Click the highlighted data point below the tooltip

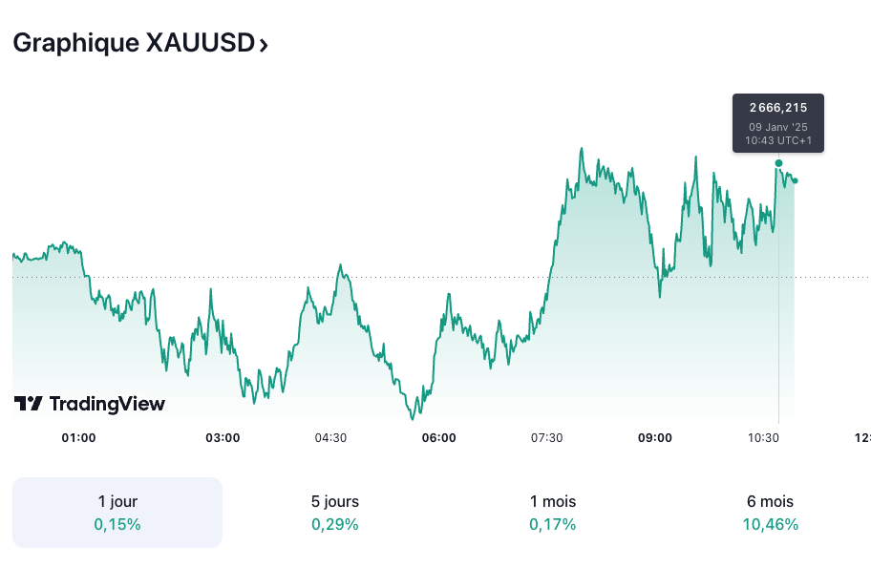pyautogui.click(x=778, y=163)
